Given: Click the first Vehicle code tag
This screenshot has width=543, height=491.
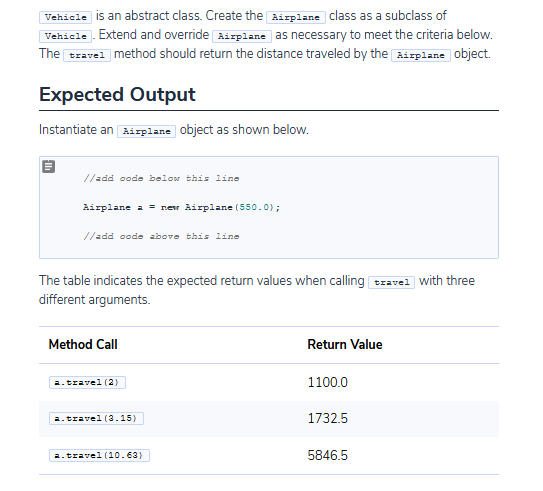Looking at the screenshot, I should [x=65, y=17].
